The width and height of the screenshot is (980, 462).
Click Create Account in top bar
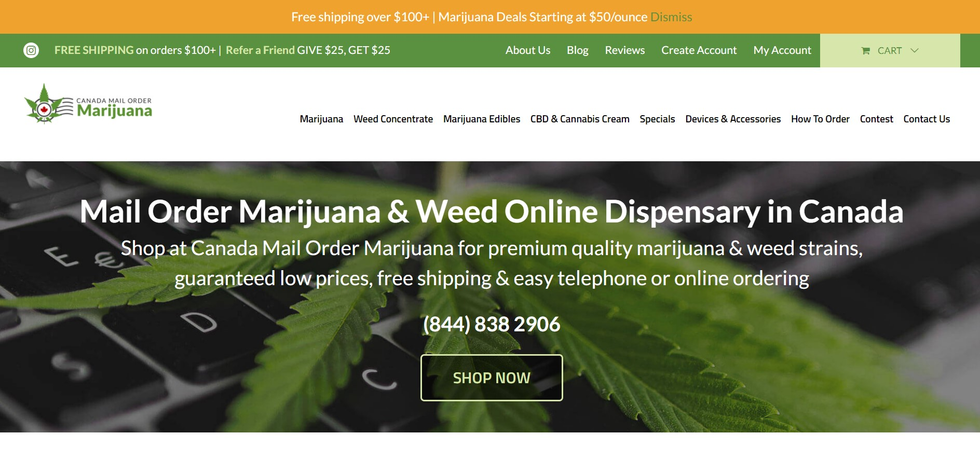click(699, 50)
